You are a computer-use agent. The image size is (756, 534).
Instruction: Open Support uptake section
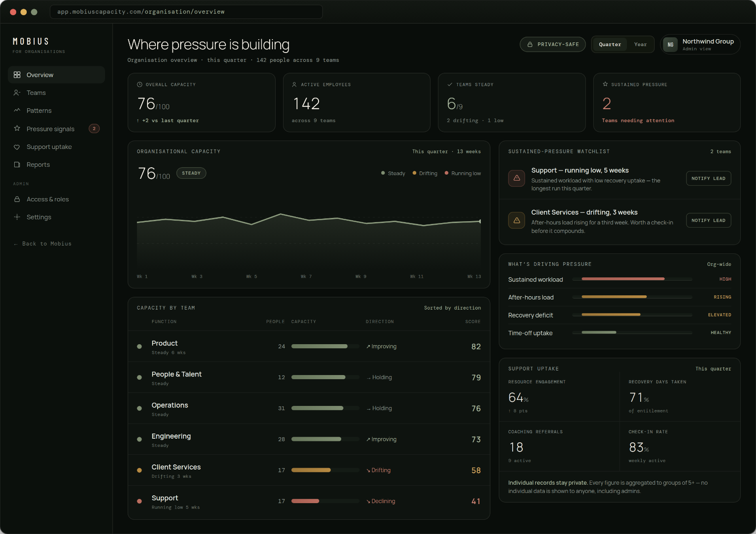[56, 147]
